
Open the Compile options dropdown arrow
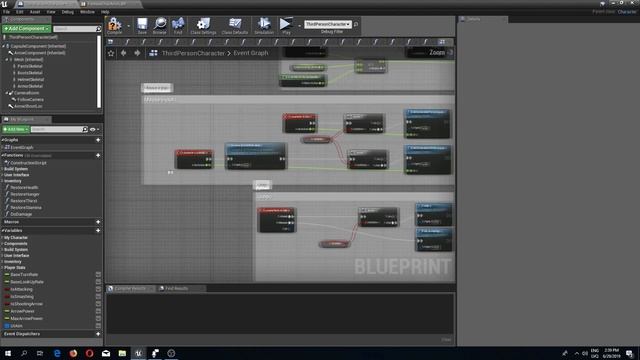click(x=129, y=26)
